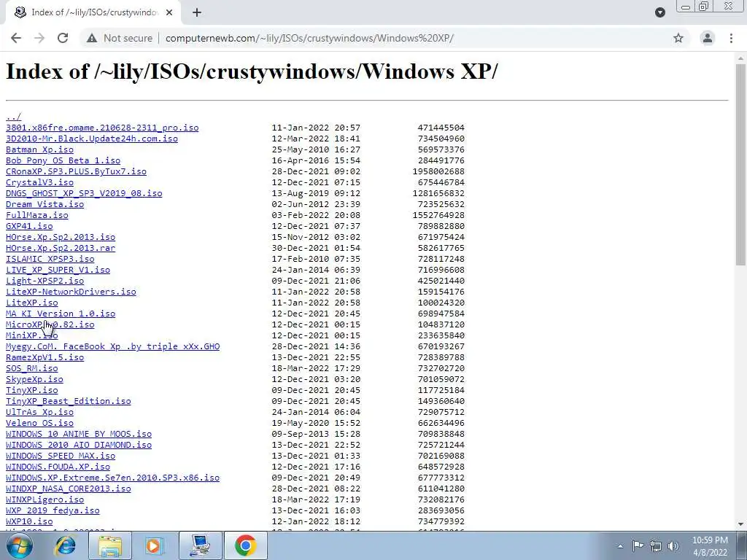747x560 pixels.
Task: Open the WXP10.iso link
Action: pos(29,522)
